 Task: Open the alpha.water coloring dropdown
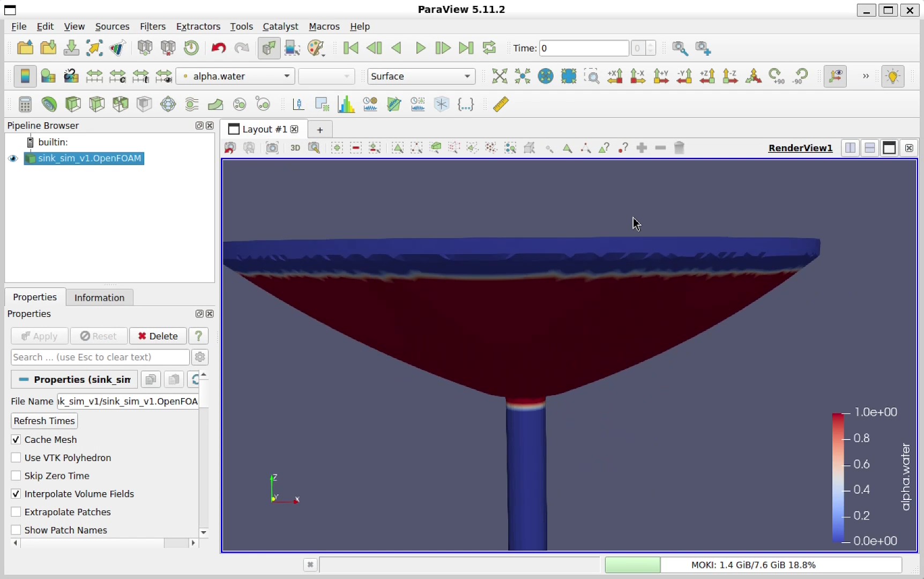tap(236, 77)
